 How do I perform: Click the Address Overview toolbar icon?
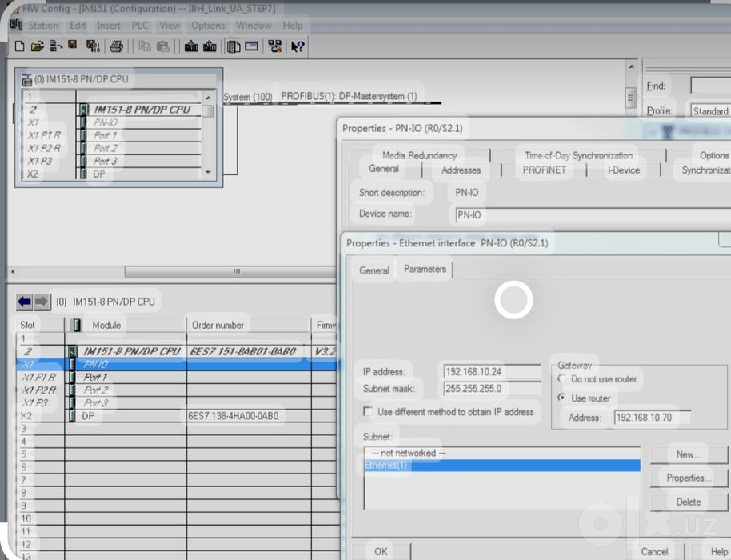coord(252,46)
